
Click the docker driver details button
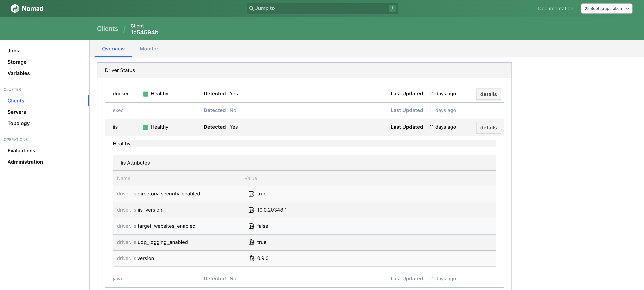click(x=488, y=94)
